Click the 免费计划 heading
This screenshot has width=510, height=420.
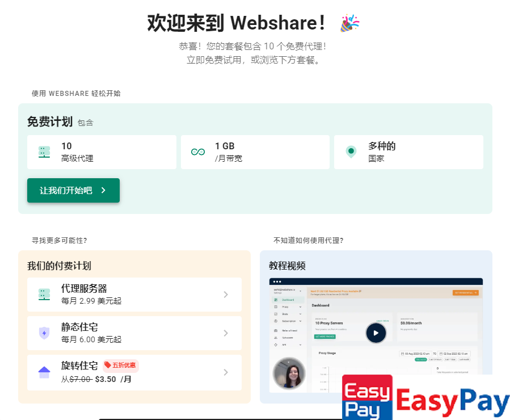point(50,121)
